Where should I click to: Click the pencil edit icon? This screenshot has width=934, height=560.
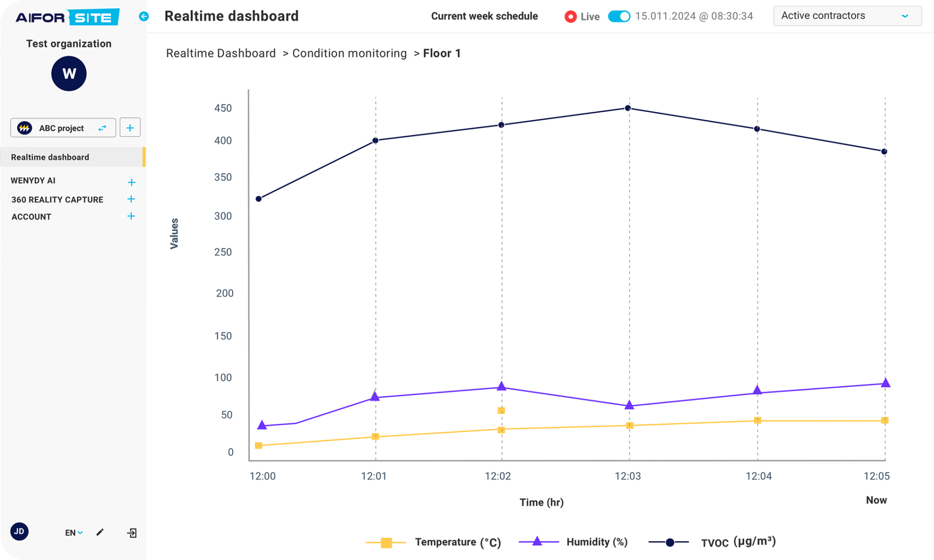pyautogui.click(x=100, y=532)
